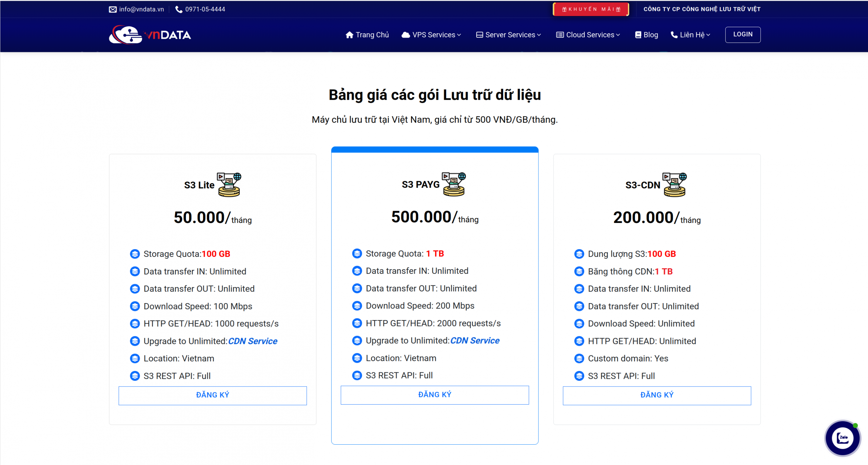
Task: Click the phone icon beside 0971-05-4444
Action: [x=179, y=10]
